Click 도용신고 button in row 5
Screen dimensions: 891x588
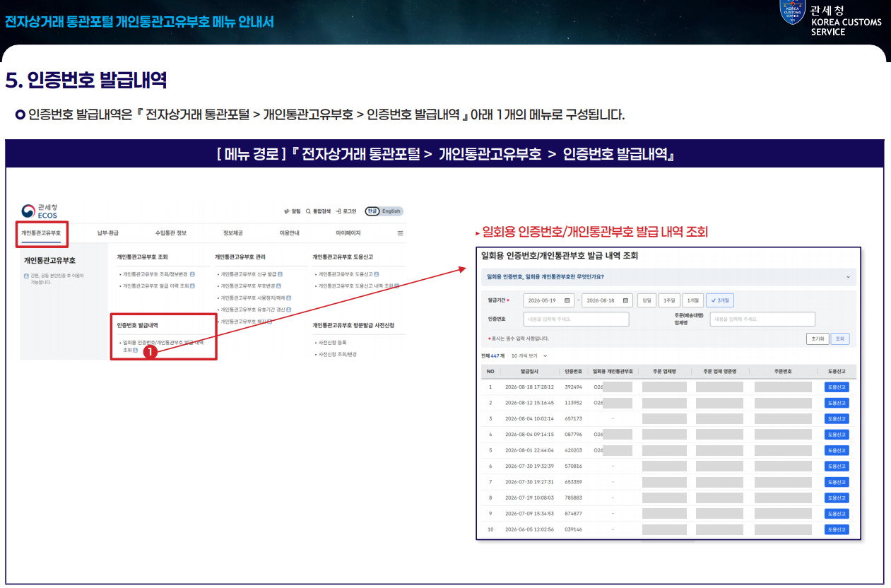(837, 450)
